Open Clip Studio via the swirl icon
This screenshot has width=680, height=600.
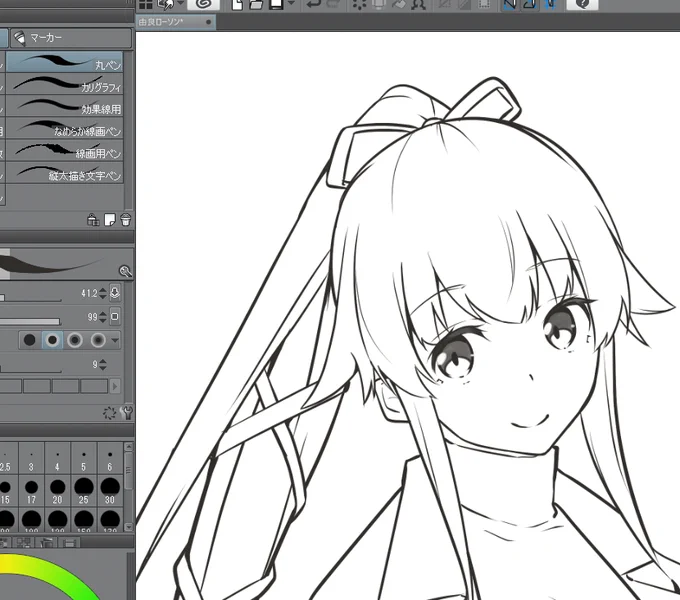(x=204, y=4)
